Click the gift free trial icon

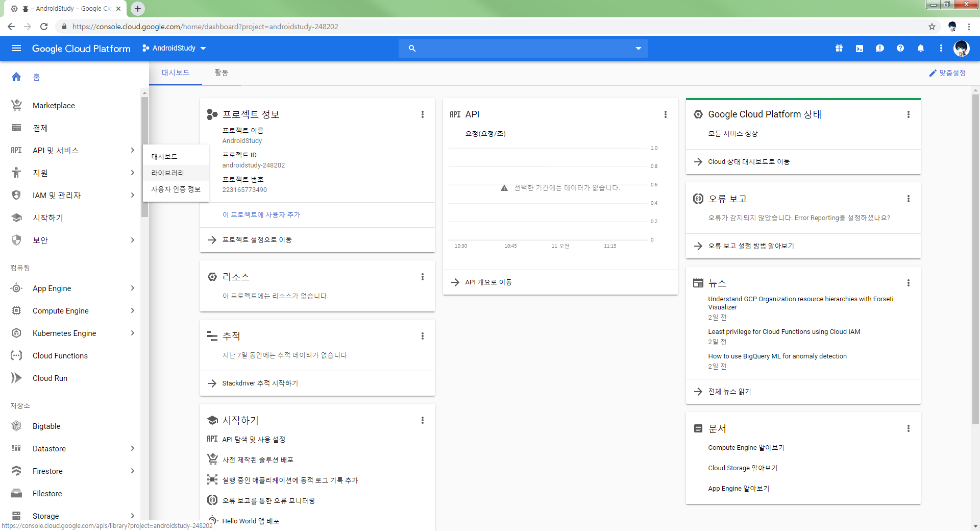point(839,48)
